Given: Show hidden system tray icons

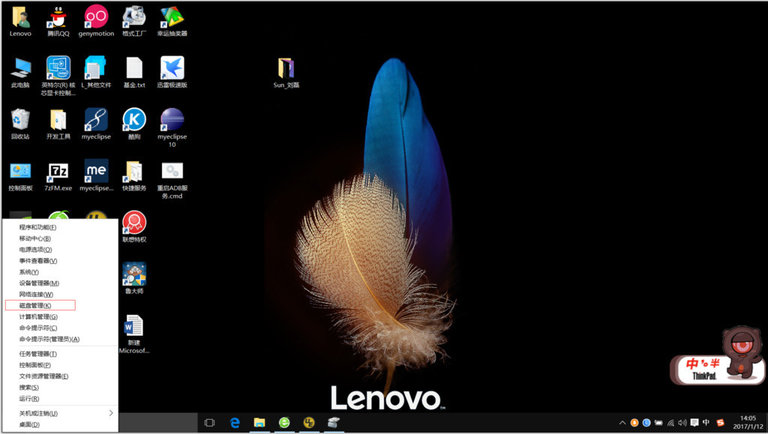Looking at the screenshot, I should (622, 423).
